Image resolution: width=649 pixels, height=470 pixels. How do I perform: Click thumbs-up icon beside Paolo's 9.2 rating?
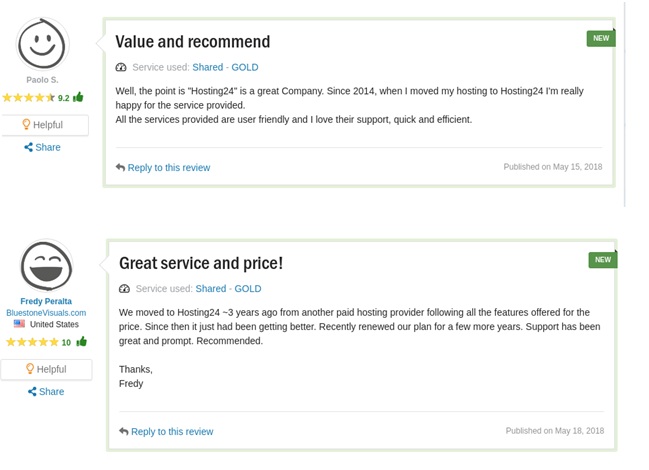78,97
